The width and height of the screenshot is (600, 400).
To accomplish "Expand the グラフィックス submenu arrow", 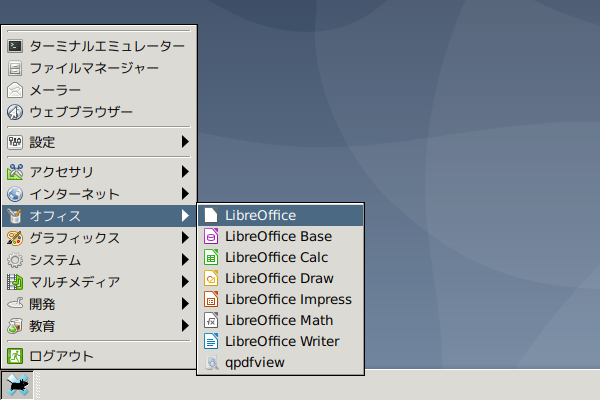I will coord(185,238).
